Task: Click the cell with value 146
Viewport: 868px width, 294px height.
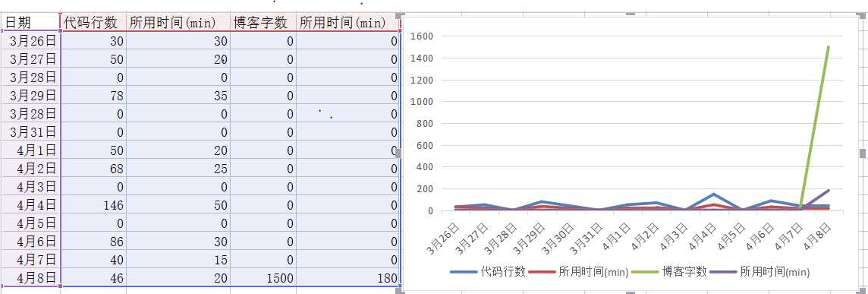Action: [93, 205]
